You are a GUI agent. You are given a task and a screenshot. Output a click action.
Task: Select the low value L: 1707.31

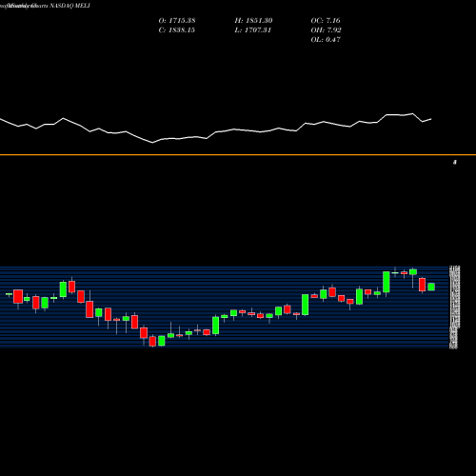pyautogui.click(x=252, y=30)
